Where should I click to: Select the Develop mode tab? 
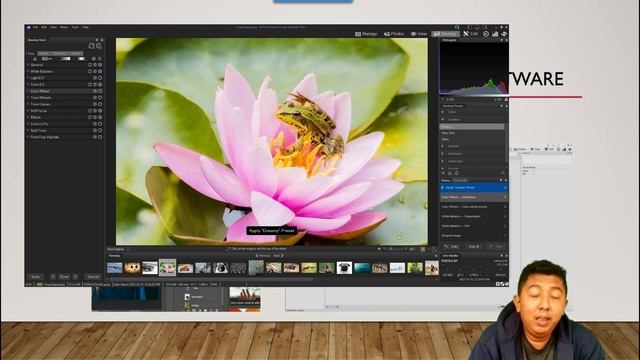[445, 34]
